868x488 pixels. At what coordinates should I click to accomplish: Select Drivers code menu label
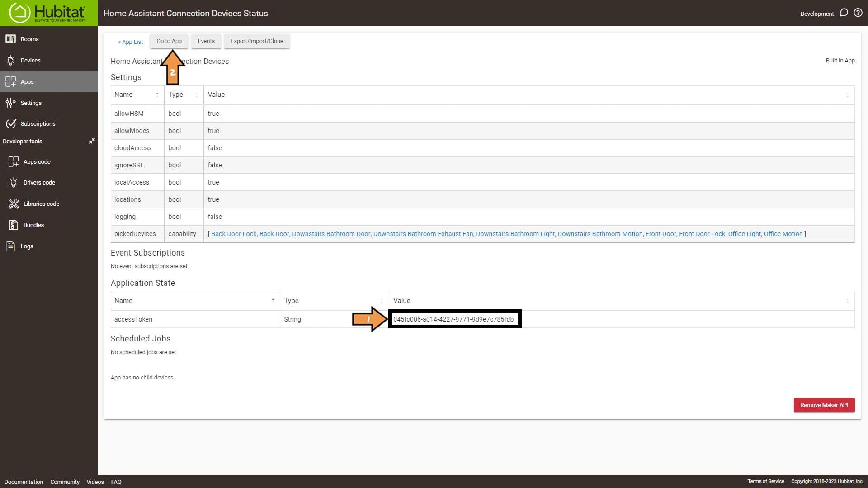[x=39, y=183]
